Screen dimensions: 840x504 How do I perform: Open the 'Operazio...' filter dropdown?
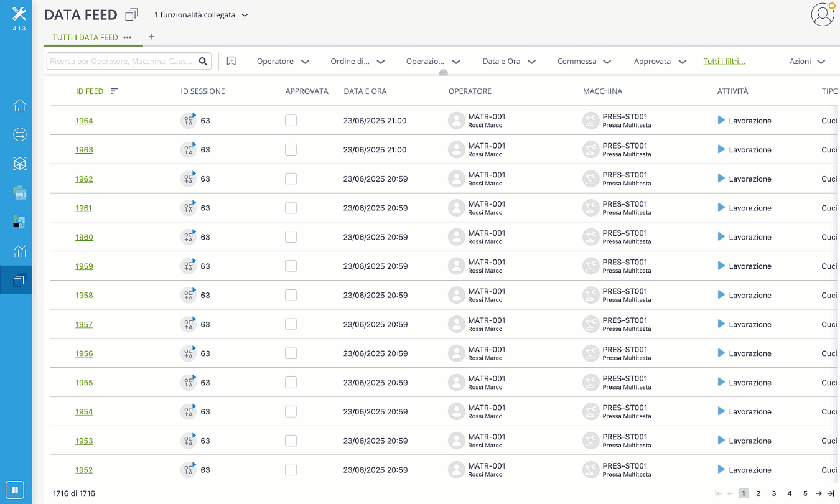[433, 62]
